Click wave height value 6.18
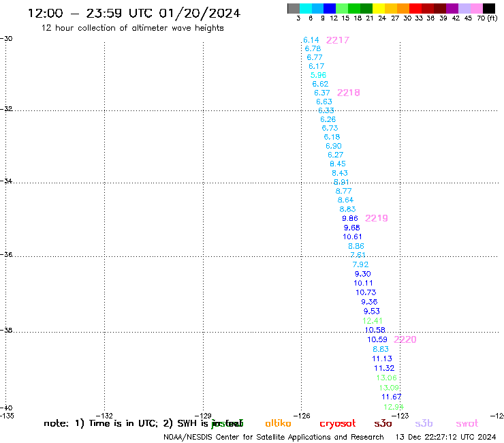 pyautogui.click(x=332, y=137)
